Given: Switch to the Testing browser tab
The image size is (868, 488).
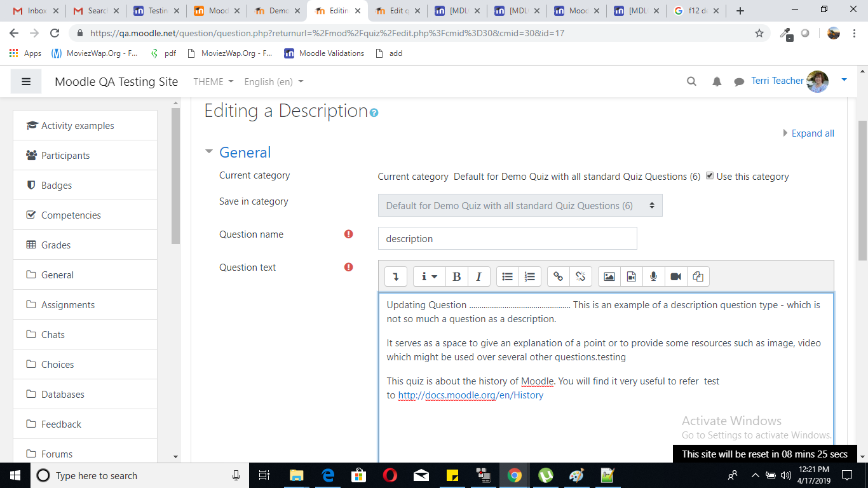Looking at the screenshot, I should click(x=156, y=11).
